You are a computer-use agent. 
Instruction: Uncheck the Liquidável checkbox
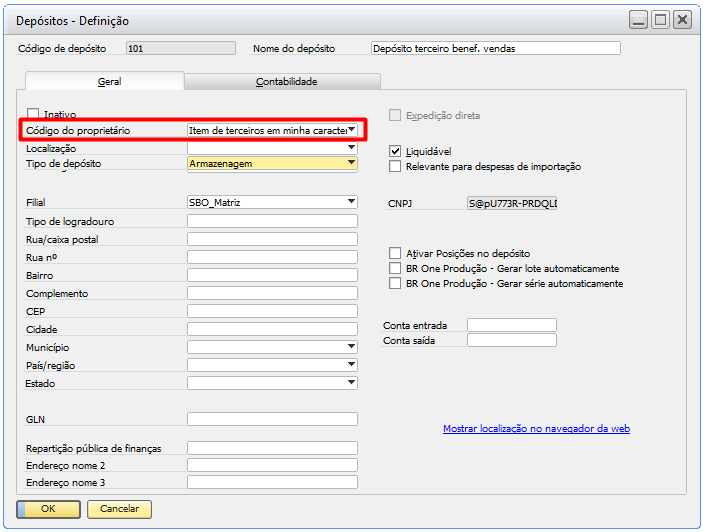coord(395,151)
